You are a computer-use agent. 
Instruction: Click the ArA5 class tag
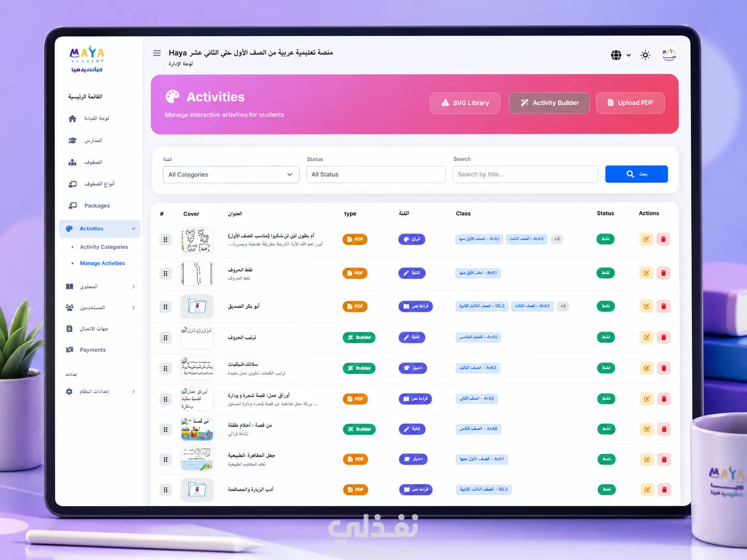(x=479, y=337)
